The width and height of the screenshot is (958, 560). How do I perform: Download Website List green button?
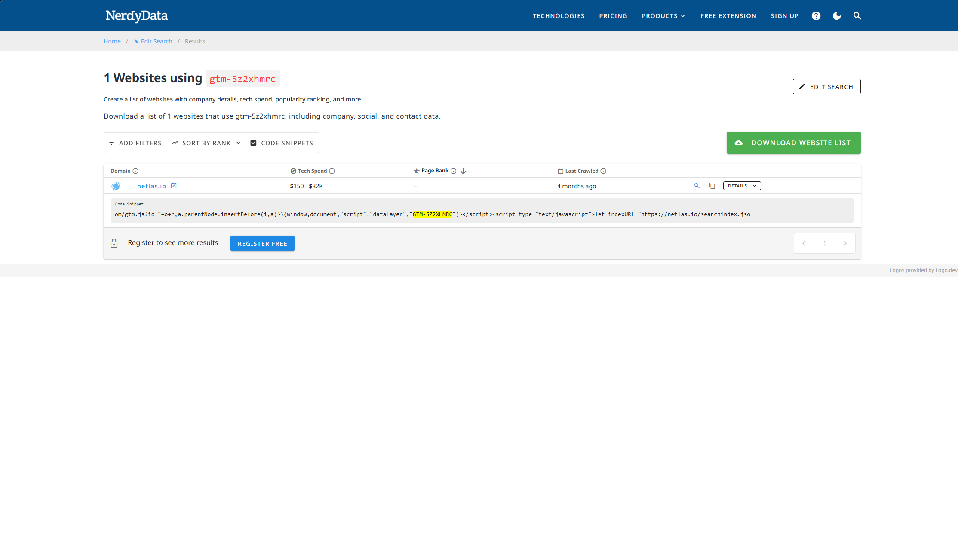(x=793, y=143)
